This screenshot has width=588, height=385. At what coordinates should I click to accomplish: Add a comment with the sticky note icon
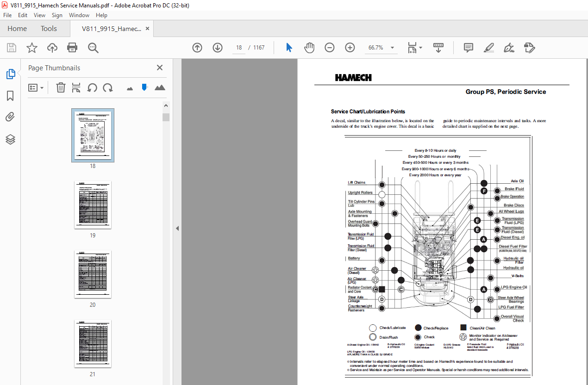coord(469,48)
